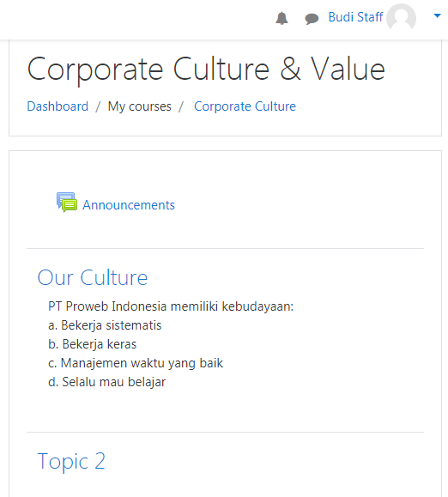The image size is (448, 497).
Task: Open the notifications bell icon
Action: coord(282,18)
